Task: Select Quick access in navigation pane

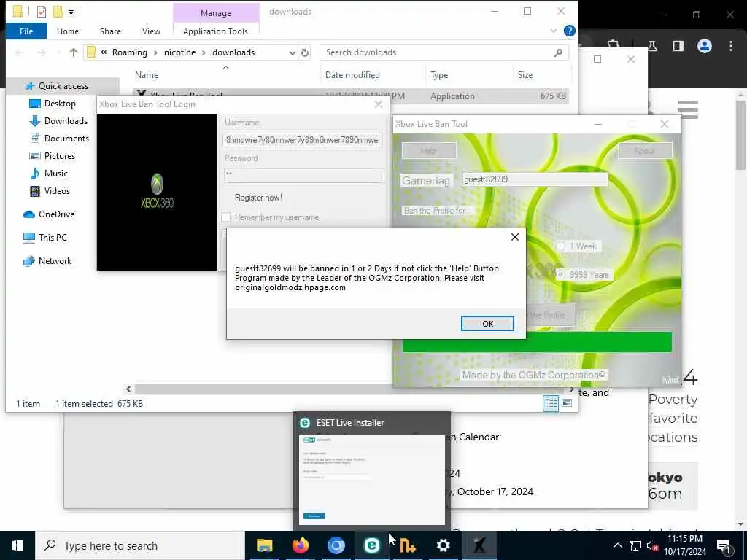Action: (63, 86)
